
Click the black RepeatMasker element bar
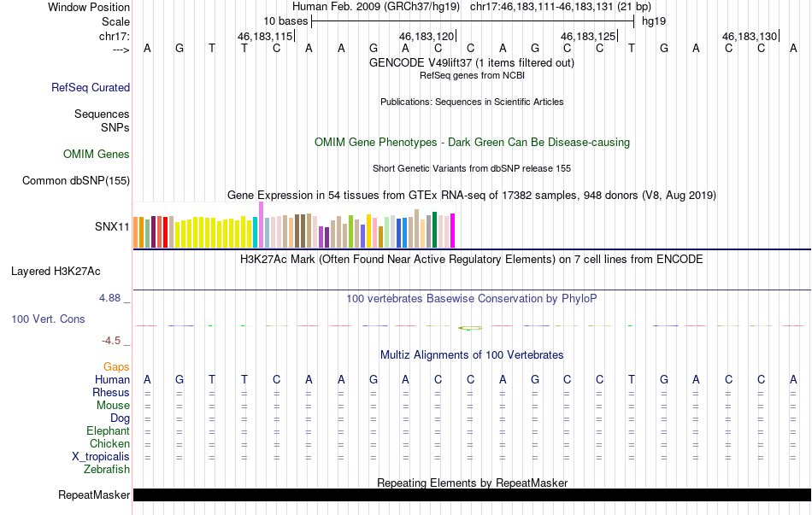472,495
